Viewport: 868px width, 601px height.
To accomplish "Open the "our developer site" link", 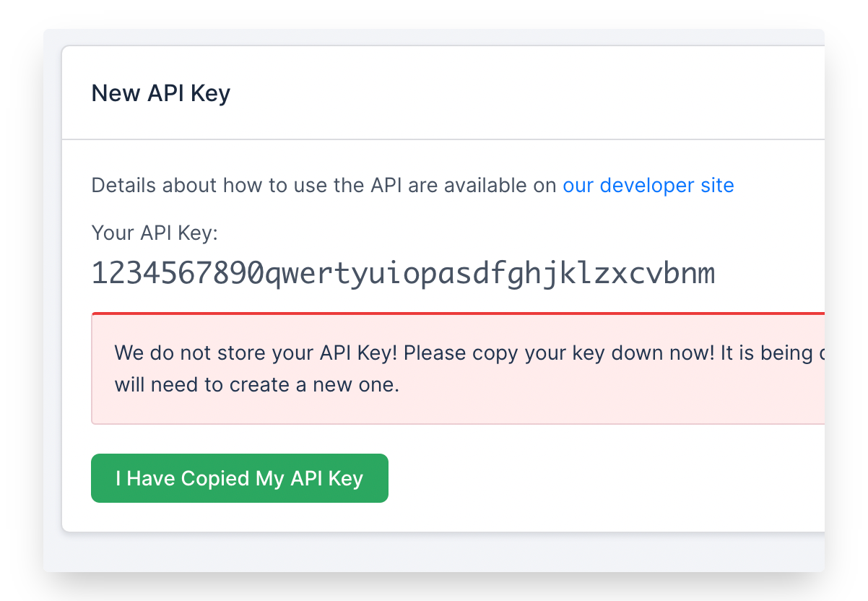I will [648, 186].
